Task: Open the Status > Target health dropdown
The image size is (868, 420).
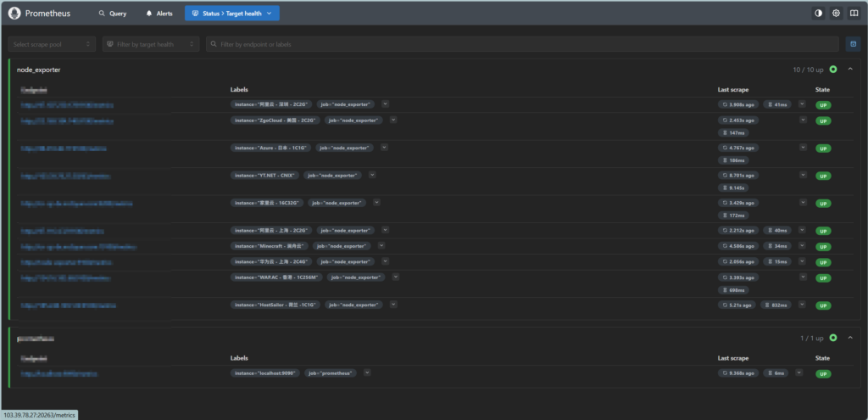Action: (231, 14)
